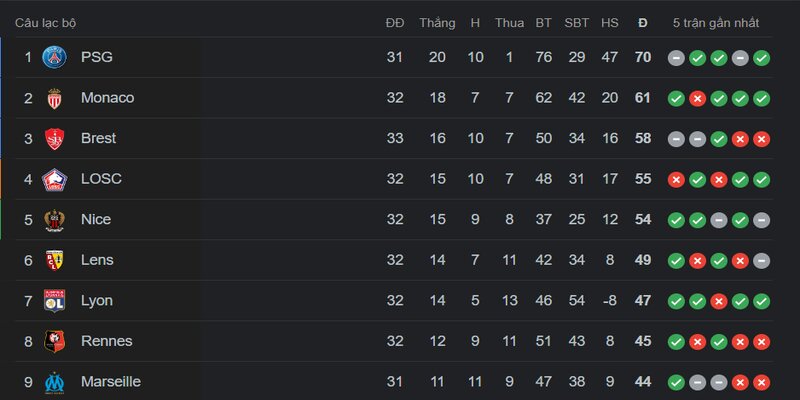Viewport: 800px width, 400px height.
Task: Click the Brest club logo
Action: (54, 138)
